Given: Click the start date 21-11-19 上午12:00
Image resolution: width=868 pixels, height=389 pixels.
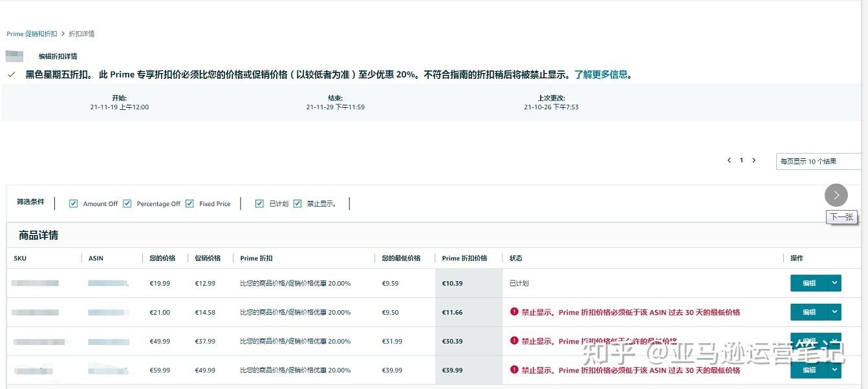Looking at the screenshot, I should tap(120, 107).
